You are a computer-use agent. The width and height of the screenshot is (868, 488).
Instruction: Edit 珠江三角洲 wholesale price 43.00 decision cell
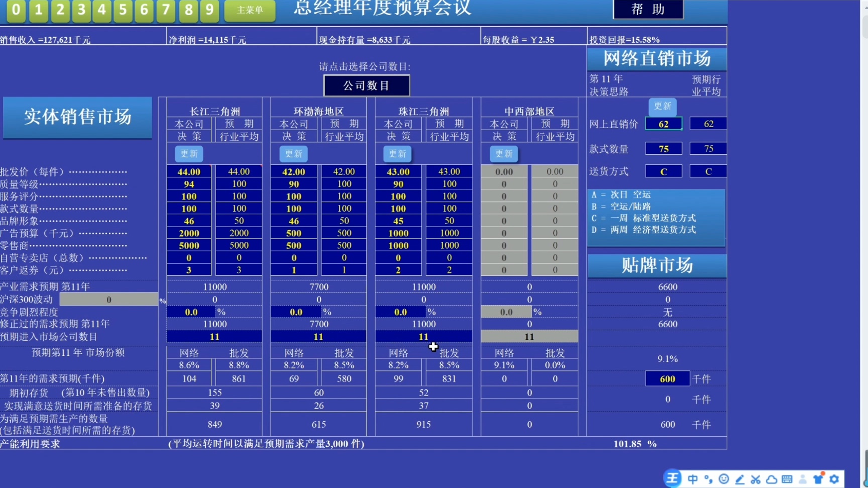click(398, 172)
